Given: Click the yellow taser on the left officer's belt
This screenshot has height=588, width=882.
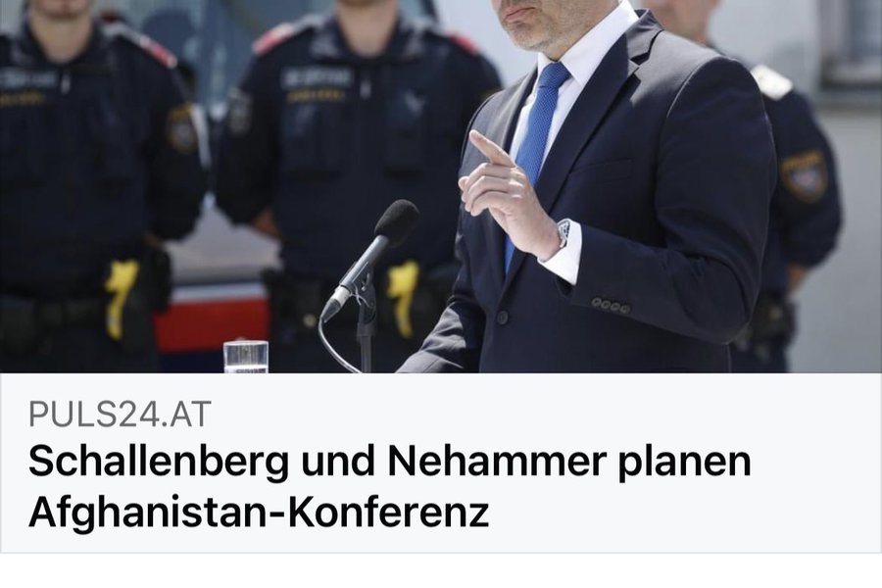Looking at the screenshot, I should click(120, 298).
